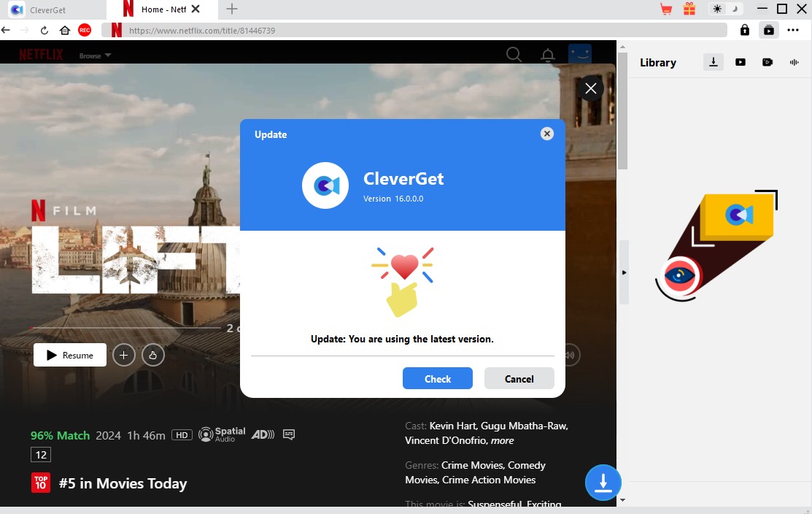Click the 12 age rating badge

pos(41,455)
